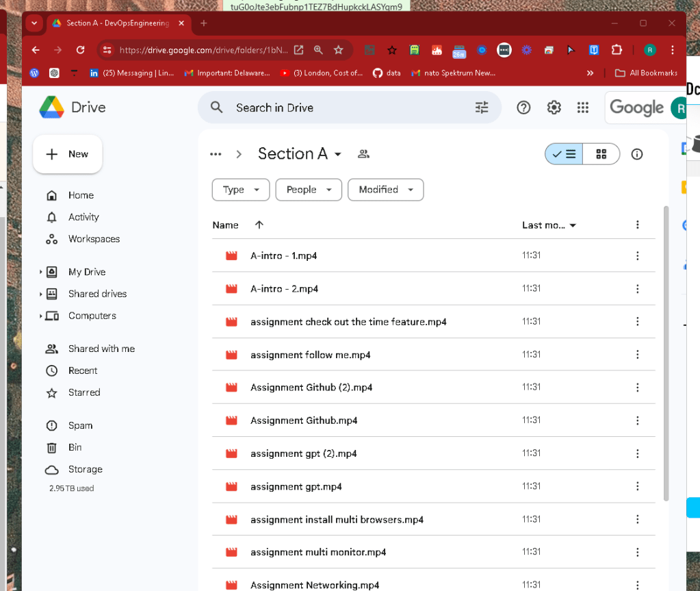Open London Cost of YouTube bookmark
The image size is (700, 591).
point(321,73)
